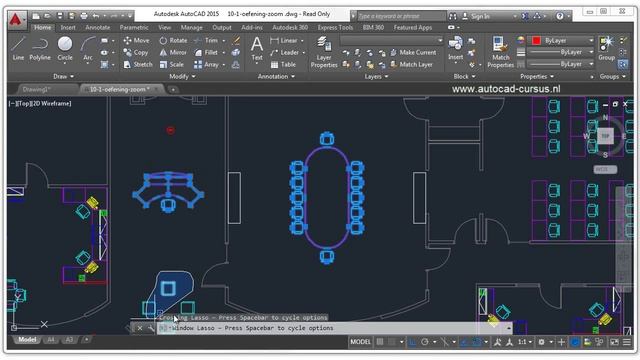640x360 pixels.
Task: Click the Scale tool
Action: pos(171,64)
